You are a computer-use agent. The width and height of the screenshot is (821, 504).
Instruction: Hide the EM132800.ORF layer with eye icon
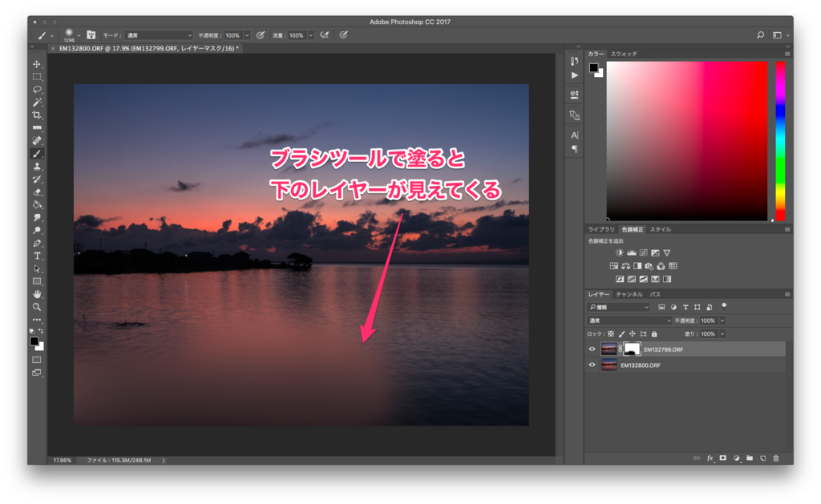click(592, 365)
